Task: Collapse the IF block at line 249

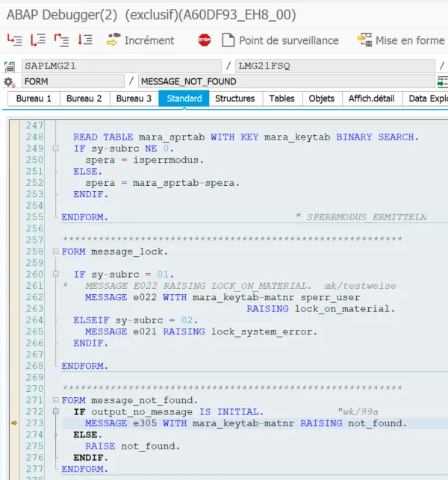Action: tap(56, 149)
